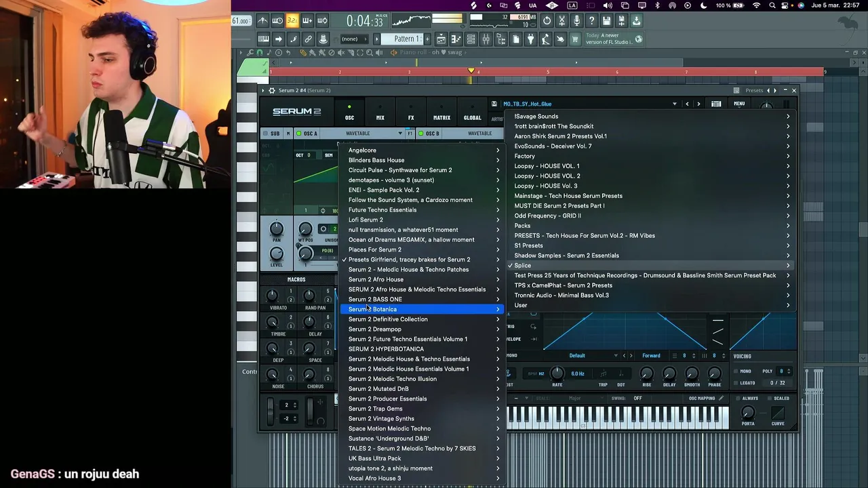Open the (none) snap dropdown in toolbar
This screenshot has width=868, height=488.
[x=353, y=39]
